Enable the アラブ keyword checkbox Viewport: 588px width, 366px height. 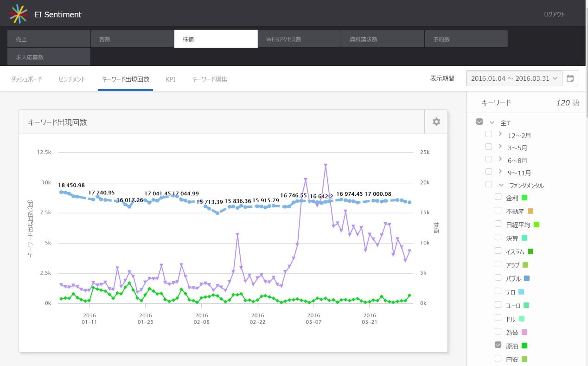[498, 264]
